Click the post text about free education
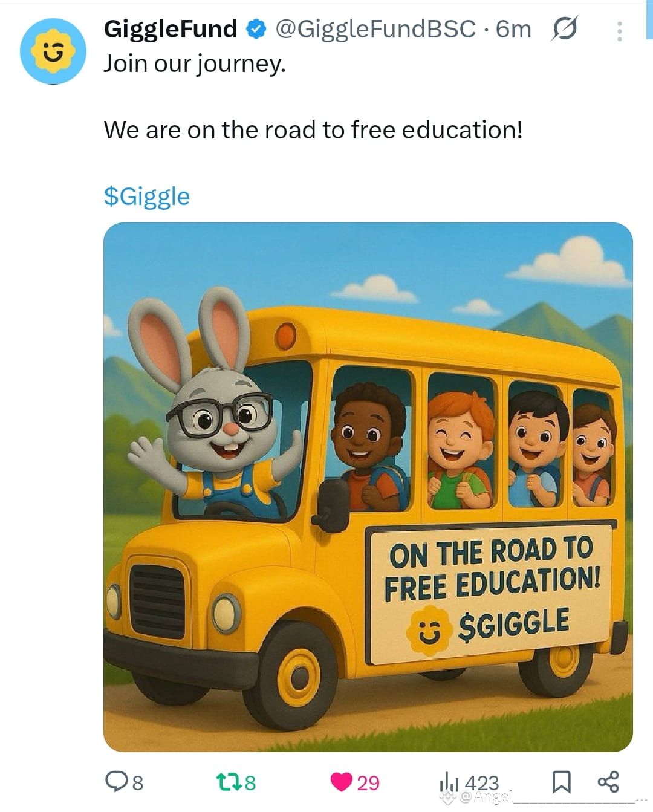653x812 pixels. point(313,130)
